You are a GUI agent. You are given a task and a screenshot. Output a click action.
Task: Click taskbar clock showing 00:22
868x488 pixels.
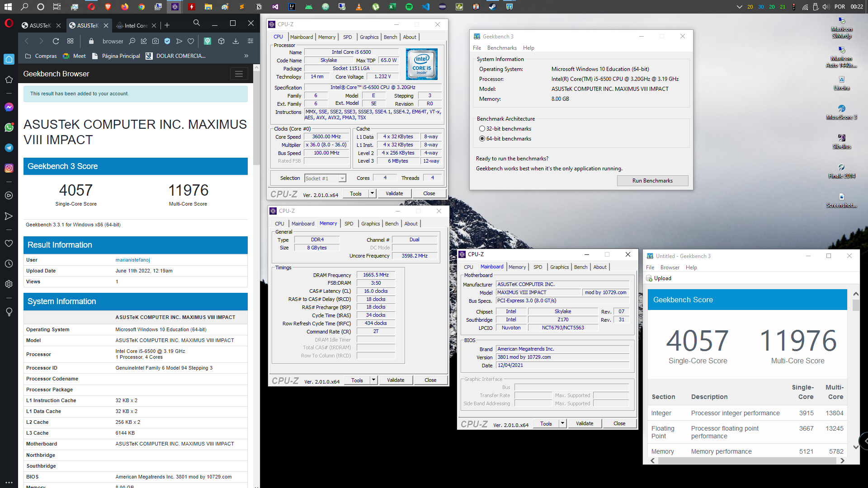(856, 7)
